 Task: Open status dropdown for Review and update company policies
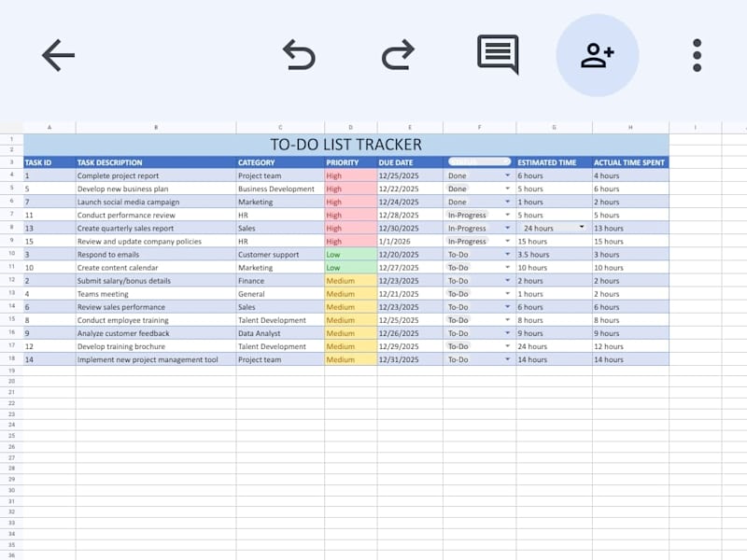pyautogui.click(x=507, y=242)
